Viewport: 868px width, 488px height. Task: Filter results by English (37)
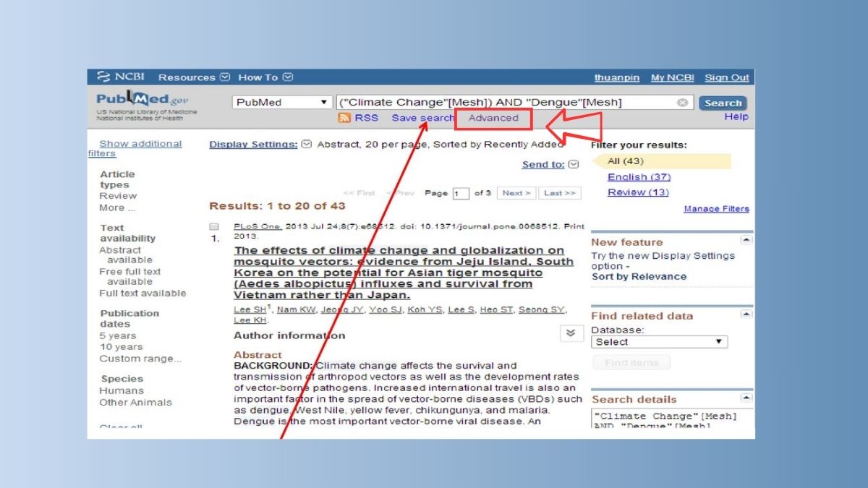click(x=639, y=177)
